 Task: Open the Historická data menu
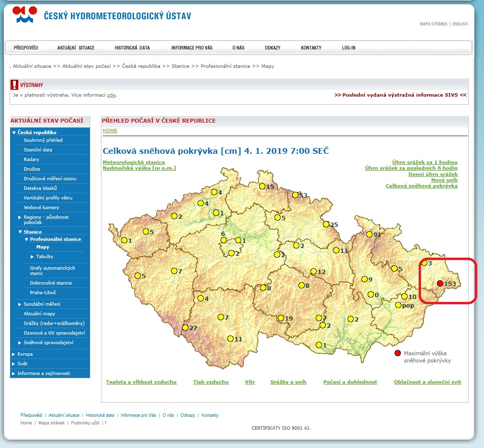tap(132, 48)
